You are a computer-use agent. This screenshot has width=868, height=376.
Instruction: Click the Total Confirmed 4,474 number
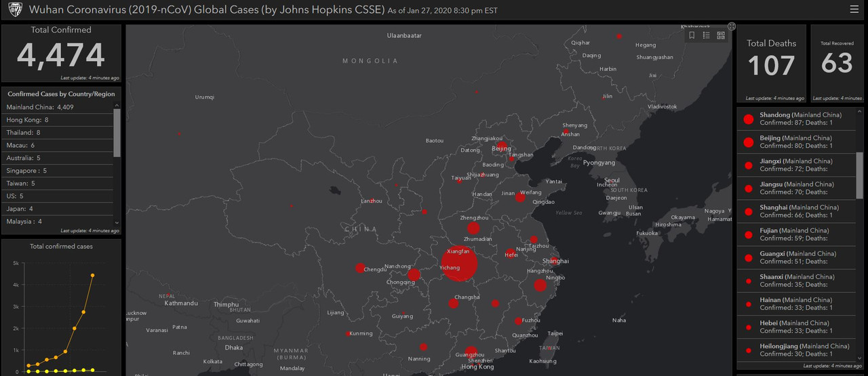click(x=61, y=56)
